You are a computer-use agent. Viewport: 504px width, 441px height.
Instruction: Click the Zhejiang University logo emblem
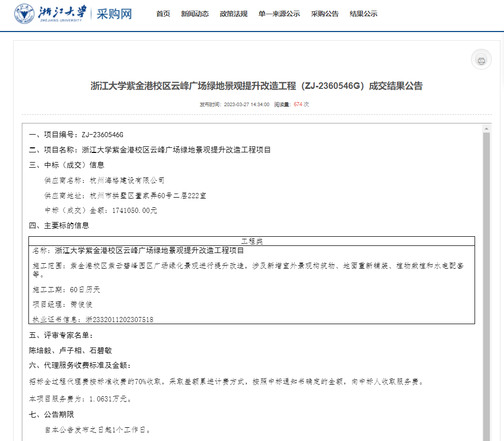point(24,14)
